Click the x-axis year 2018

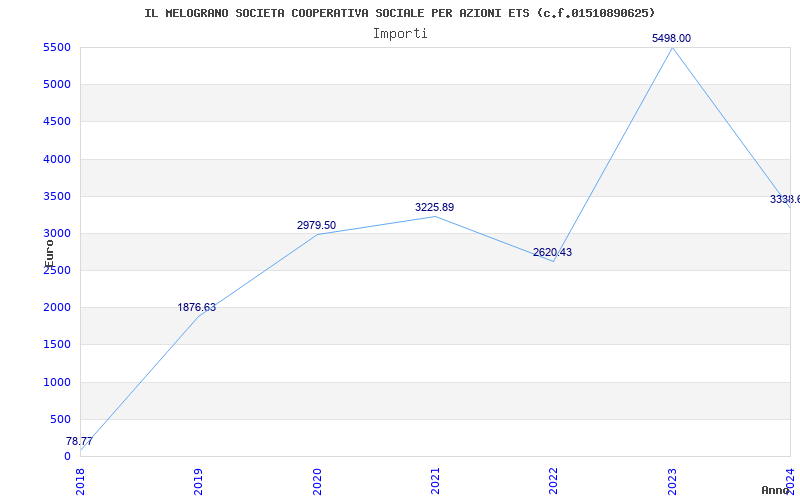tap(80, 482)
